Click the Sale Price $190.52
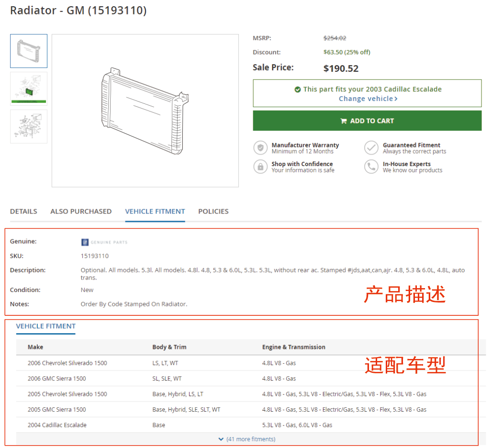The image size is (492, 448). [x=341, y=68]
